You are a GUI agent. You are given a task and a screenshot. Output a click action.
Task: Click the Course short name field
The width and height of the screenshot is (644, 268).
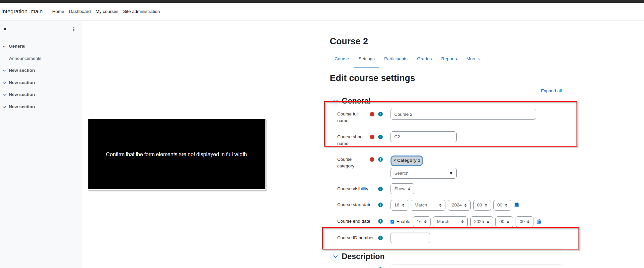[x=423, y=137]
